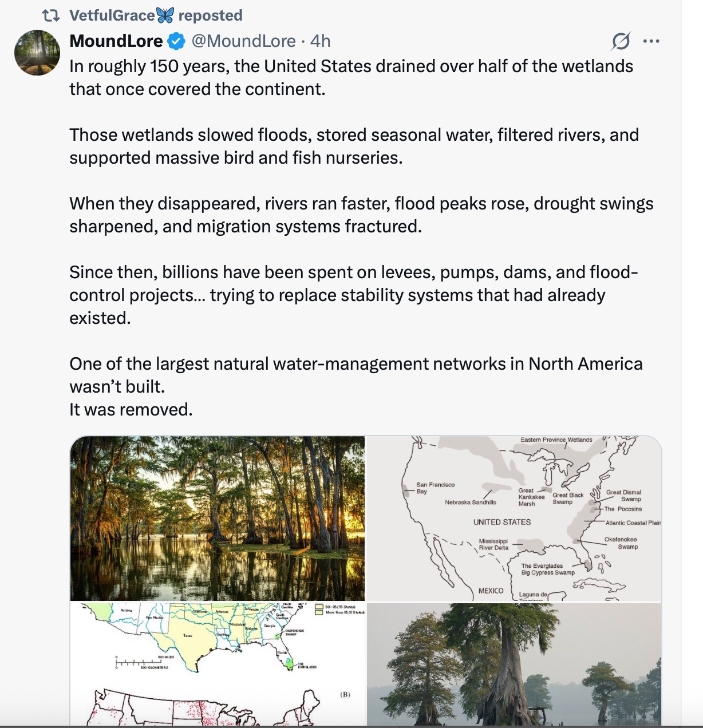Open the @MoundLore handle link
The height and width of the screenshot is (728, 703).
point(243,41)
